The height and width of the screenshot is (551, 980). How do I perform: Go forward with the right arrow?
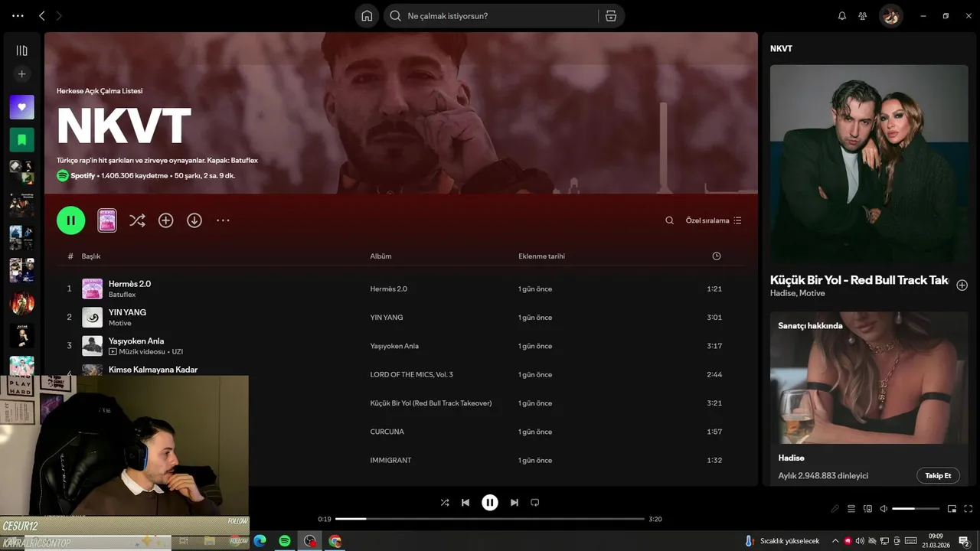click(59, 16)
